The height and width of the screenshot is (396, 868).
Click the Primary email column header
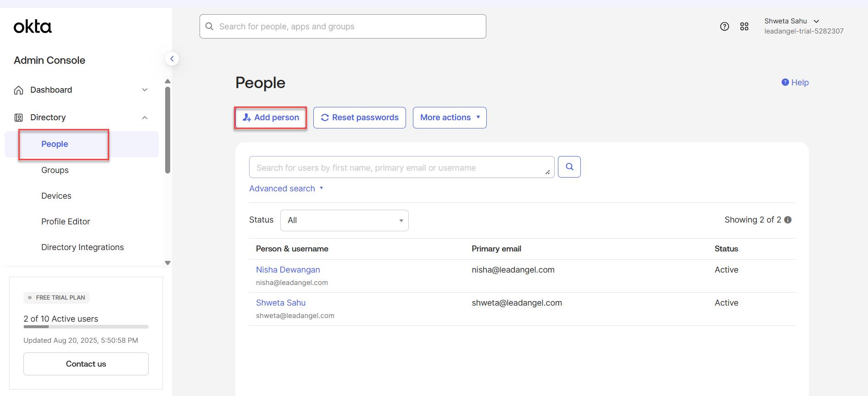[x=496, y=249]
